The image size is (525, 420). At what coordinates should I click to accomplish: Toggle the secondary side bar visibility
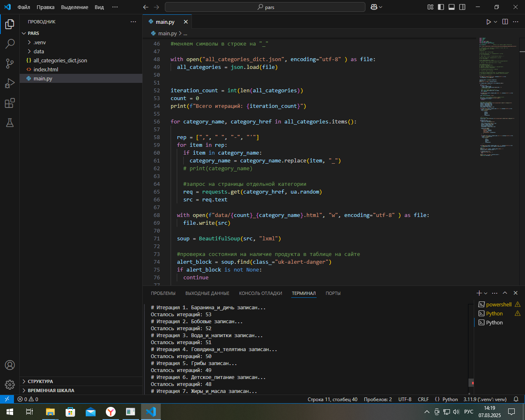click(462, 7)
